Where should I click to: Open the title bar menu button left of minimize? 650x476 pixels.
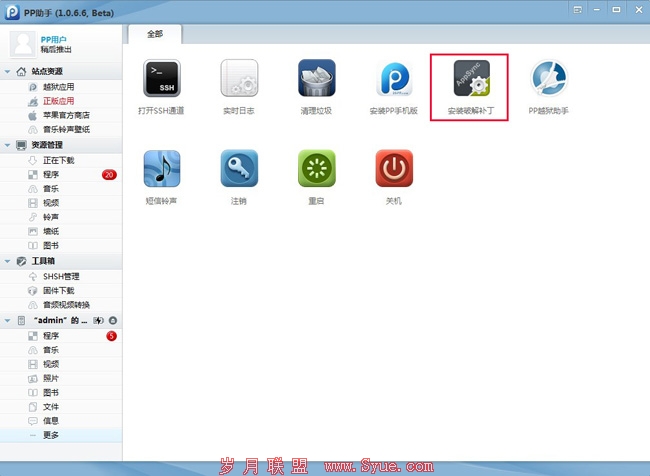click(577, 10)
